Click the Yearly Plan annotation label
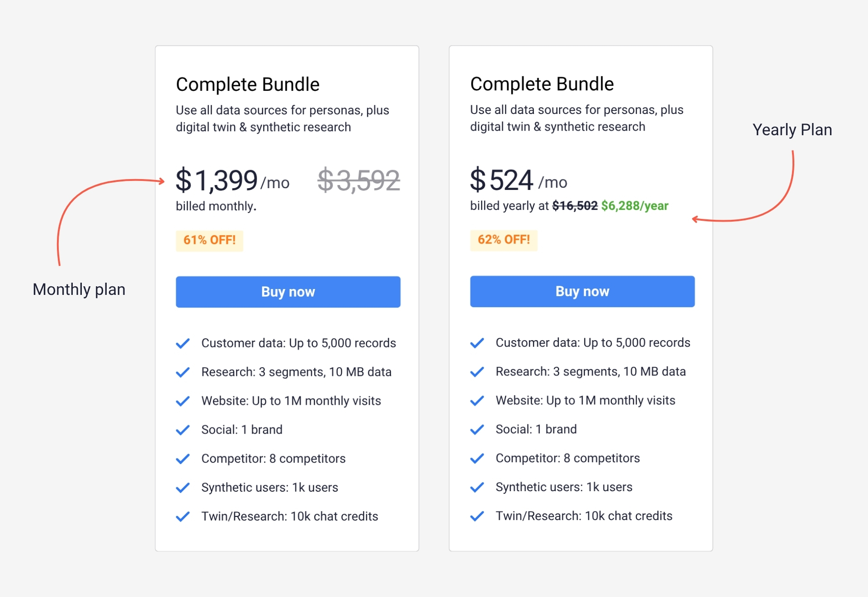 (x=792, y=130)
